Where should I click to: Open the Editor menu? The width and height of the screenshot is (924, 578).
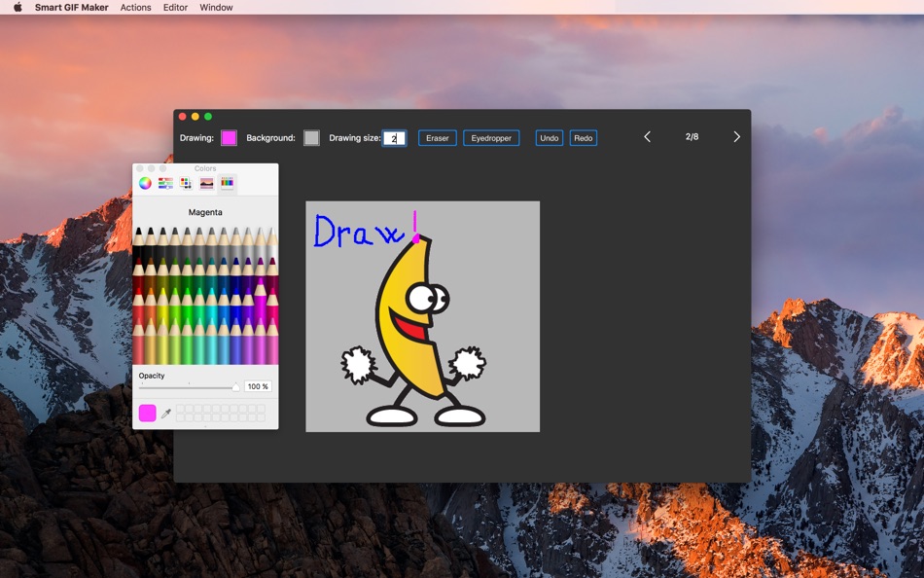pos(175,7)
